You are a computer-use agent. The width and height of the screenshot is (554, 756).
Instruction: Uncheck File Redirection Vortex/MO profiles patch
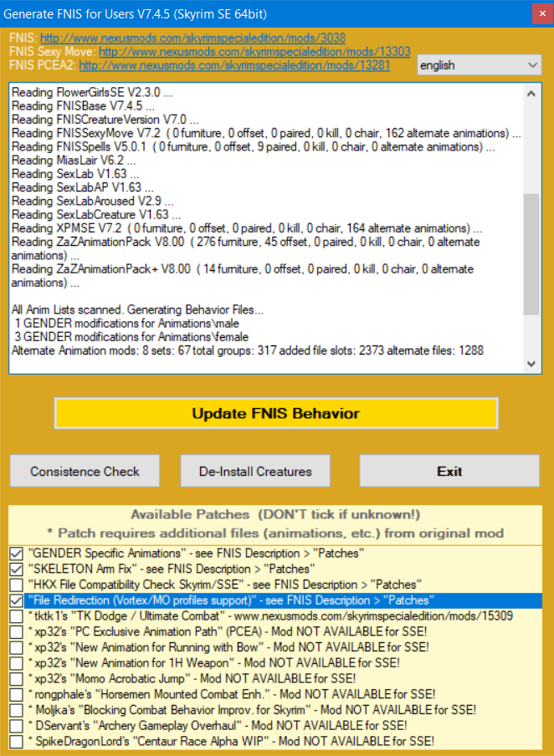(x=17, y=600)
